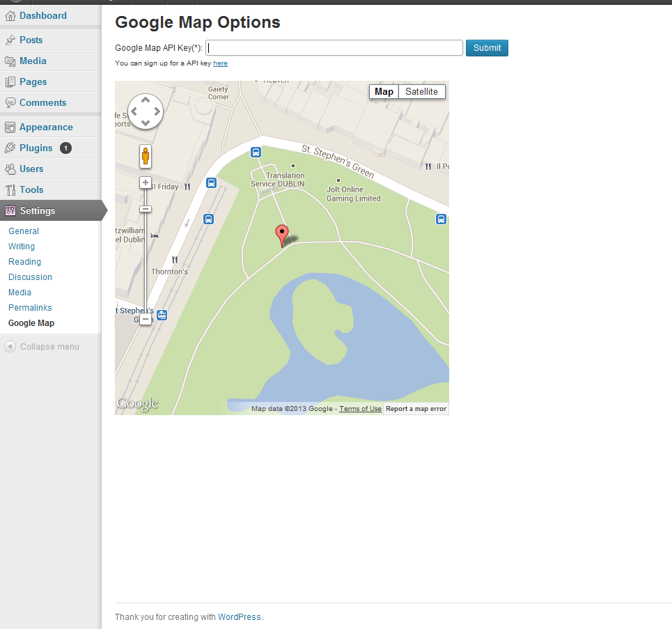The image size is (672, 629).
Task: Pan the map left with left arrow
Action: 134,111
